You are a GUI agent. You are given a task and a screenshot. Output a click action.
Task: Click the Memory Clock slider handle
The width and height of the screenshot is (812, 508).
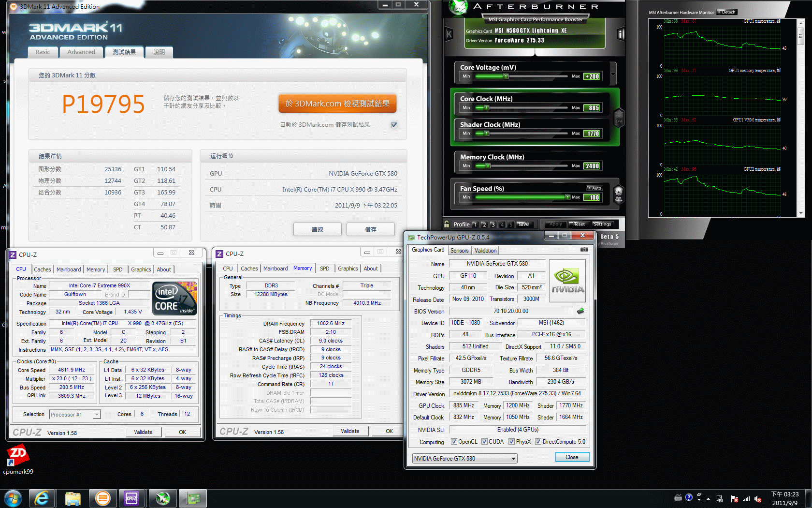point(488,166)
